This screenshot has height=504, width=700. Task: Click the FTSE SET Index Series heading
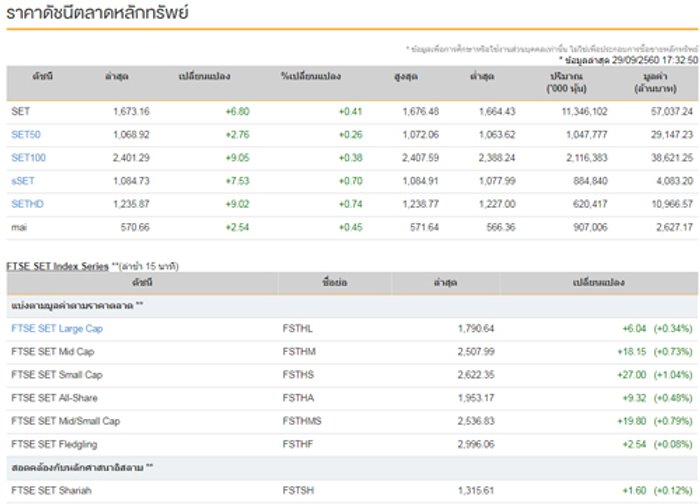58,267
